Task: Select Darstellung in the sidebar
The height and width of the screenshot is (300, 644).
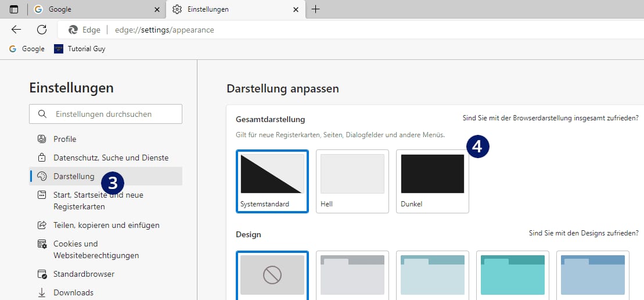Action: pyautogui.click(x=106, y=176)
